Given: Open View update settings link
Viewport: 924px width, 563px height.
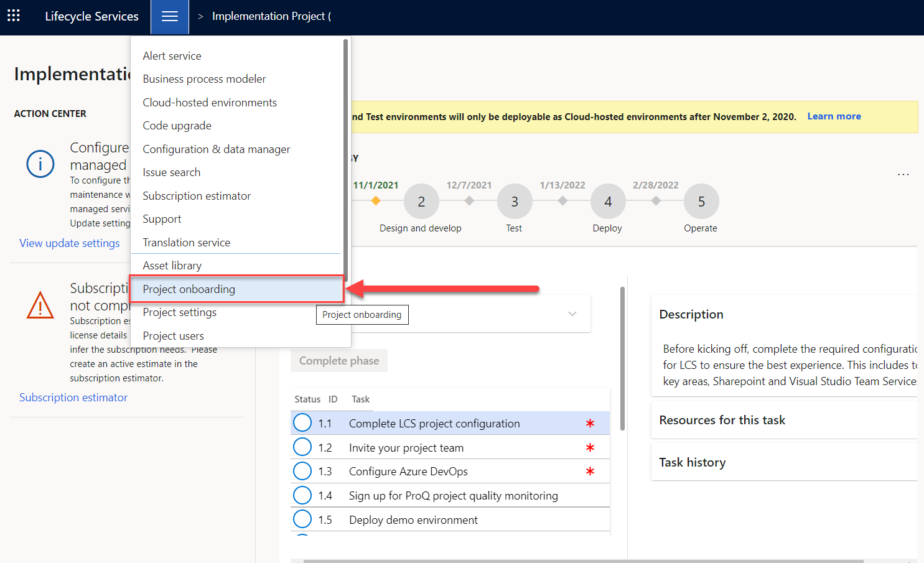Looking at the screenshot, I should click(x=70, y=243).
